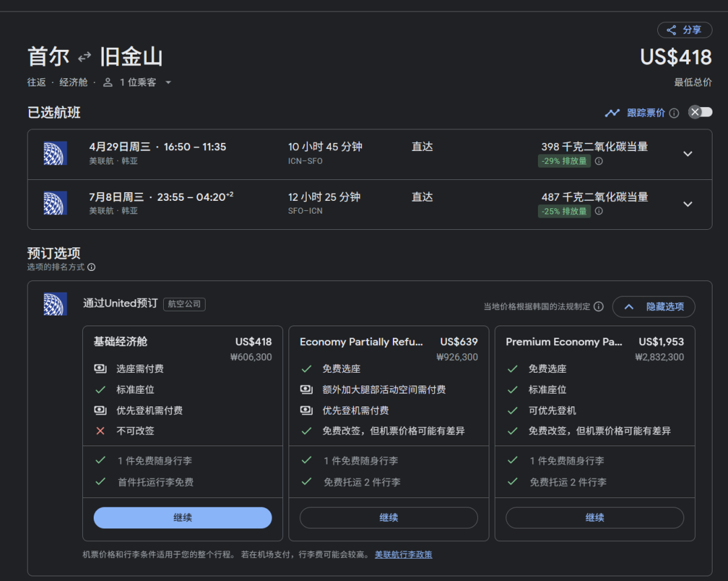Open info icon next to 选项的排名方式
The height and width of the screenshot is (581, 728).
(x=92, y=267)
